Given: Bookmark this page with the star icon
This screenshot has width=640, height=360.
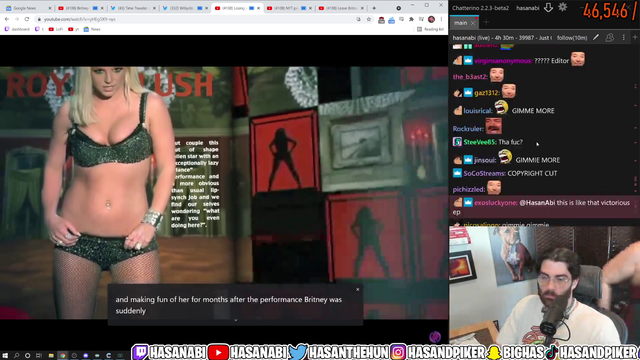Looking at the screenshot, I should (x=369, y=19).
